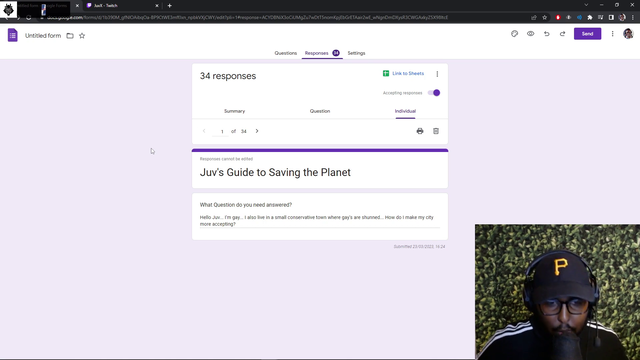
Task: Open the Google Forms home icon
Action: point(13,35)
